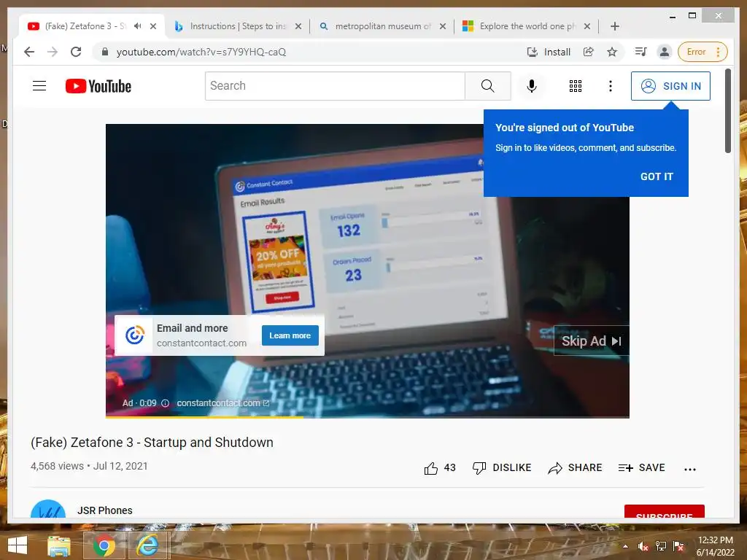View site info via the padlock icon
747x560 pixels.
(105, 52)
